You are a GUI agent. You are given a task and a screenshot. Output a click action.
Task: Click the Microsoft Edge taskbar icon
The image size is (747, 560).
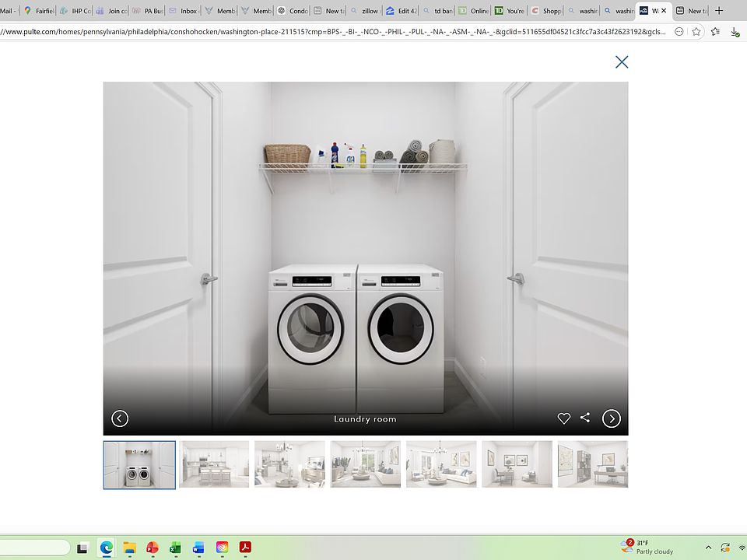[x=107, y=548]
